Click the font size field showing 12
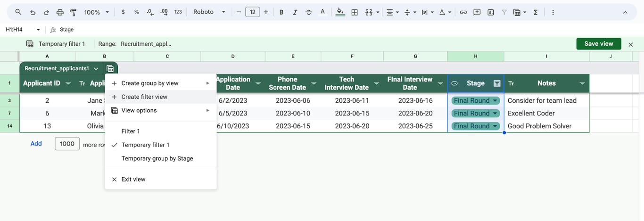644x221 pixels. click(252, 12)
